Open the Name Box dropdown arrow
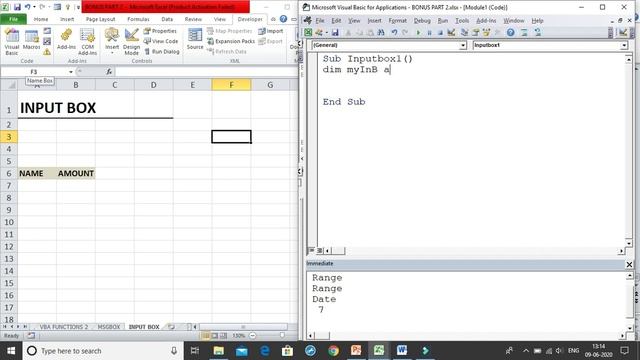The image size is (640, 360). [x=71, y=72]
